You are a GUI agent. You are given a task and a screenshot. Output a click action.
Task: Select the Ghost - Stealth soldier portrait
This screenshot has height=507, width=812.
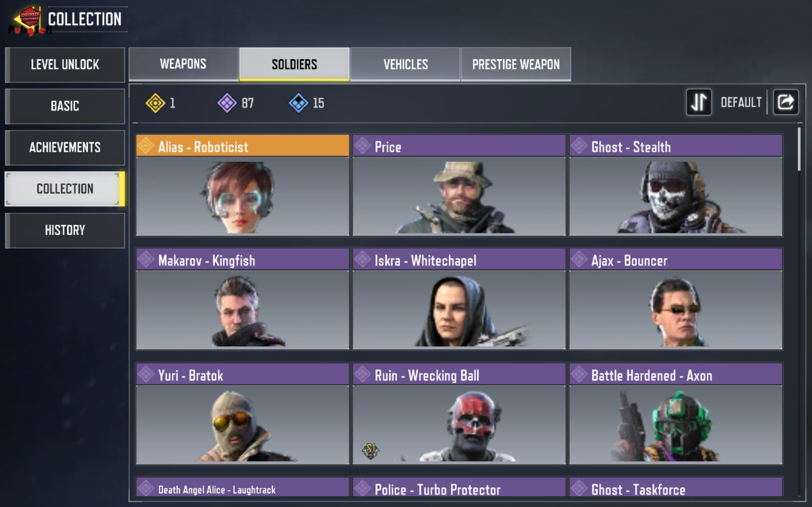(675, 196)
